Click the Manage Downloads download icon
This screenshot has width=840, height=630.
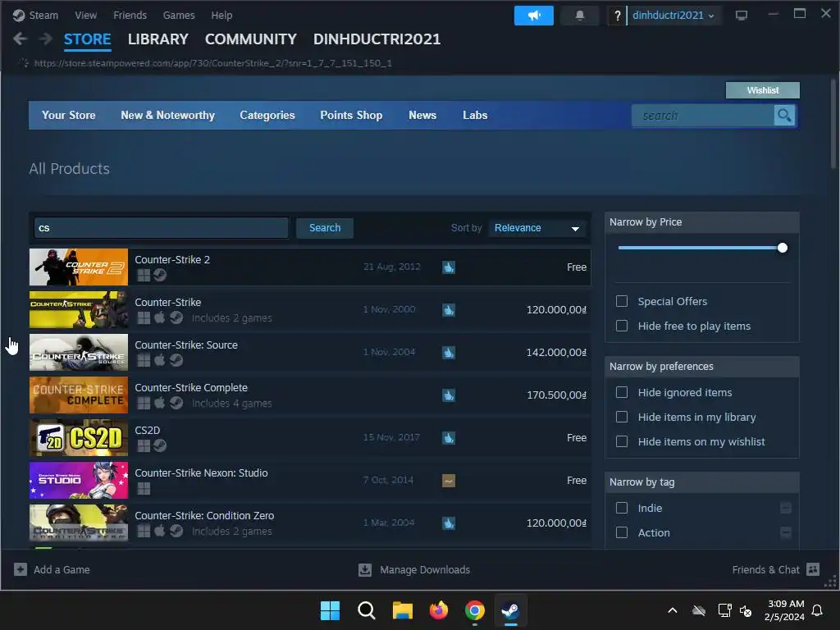pyautogui.click(x=365, y=569)
